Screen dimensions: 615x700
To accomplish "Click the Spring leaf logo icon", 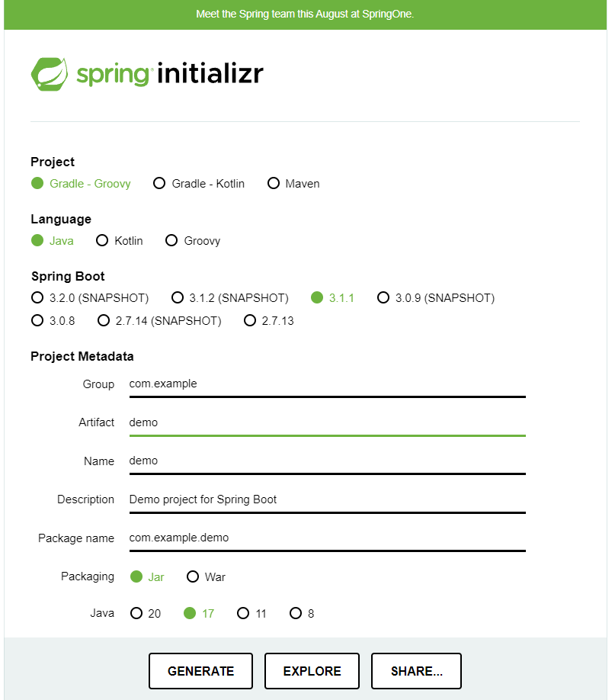I will 49,74.
